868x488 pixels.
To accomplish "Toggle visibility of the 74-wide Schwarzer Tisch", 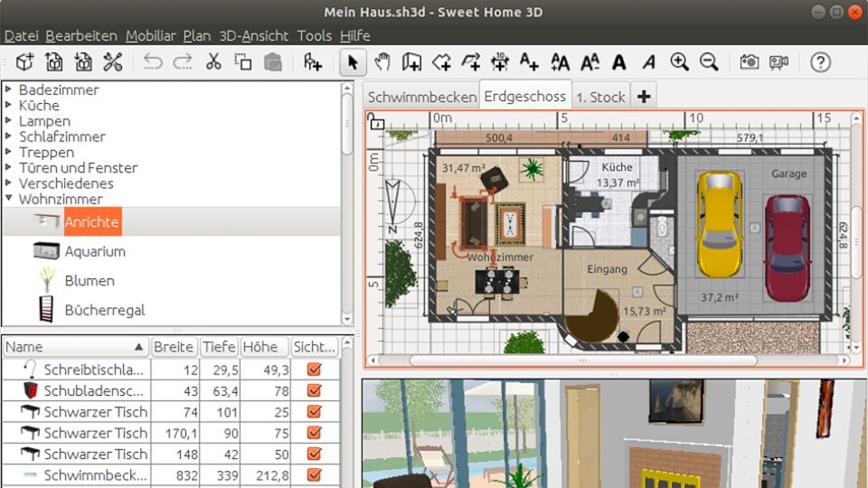I will [x=315, y=411].
